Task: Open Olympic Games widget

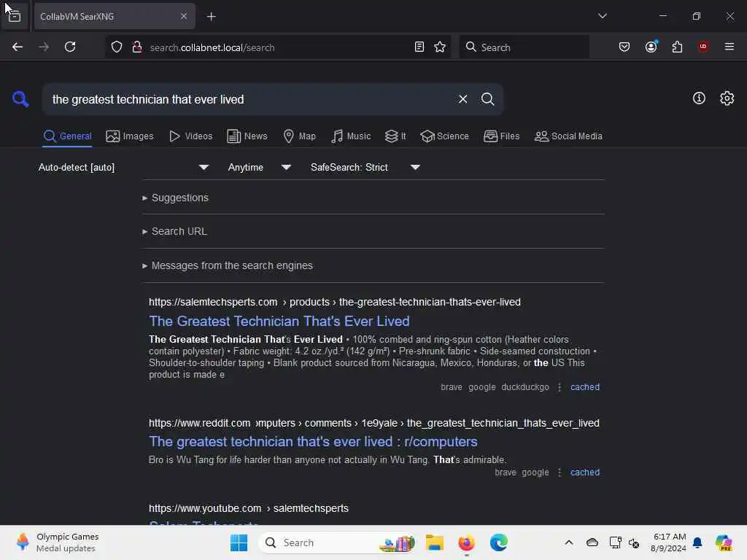Action: [x=57, y=542]
